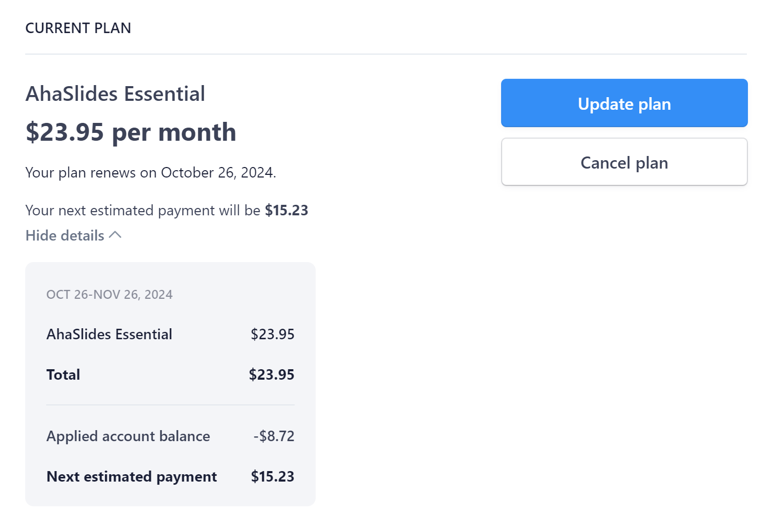Click the bold Total label
The width and height of the screenshot is (770, 532).
coord(63,374)
